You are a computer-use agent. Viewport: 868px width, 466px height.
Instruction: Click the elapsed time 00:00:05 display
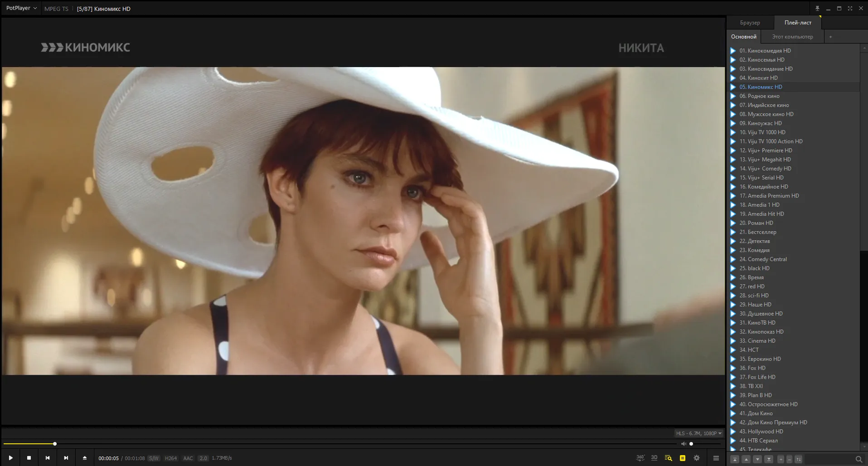point(109,458)
